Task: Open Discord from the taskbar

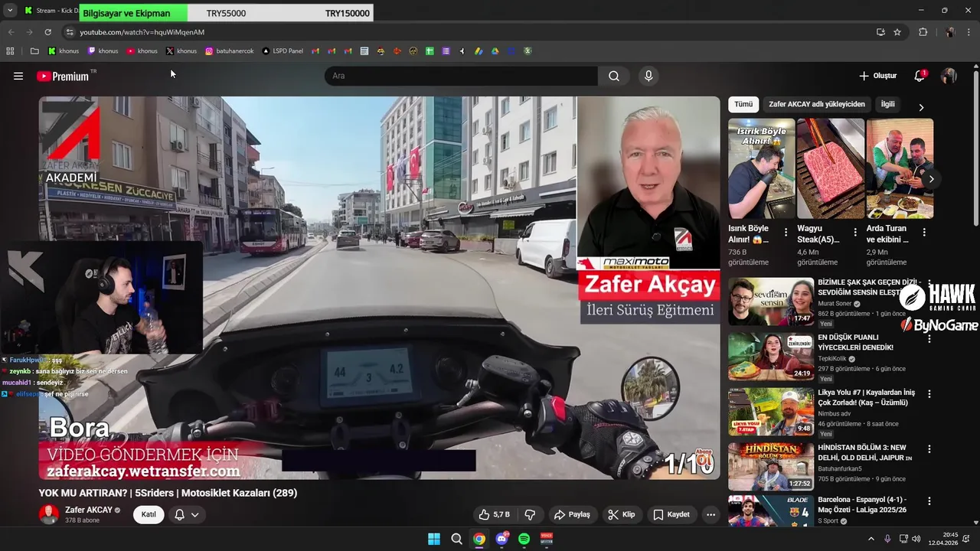Action: pos(501,539)
